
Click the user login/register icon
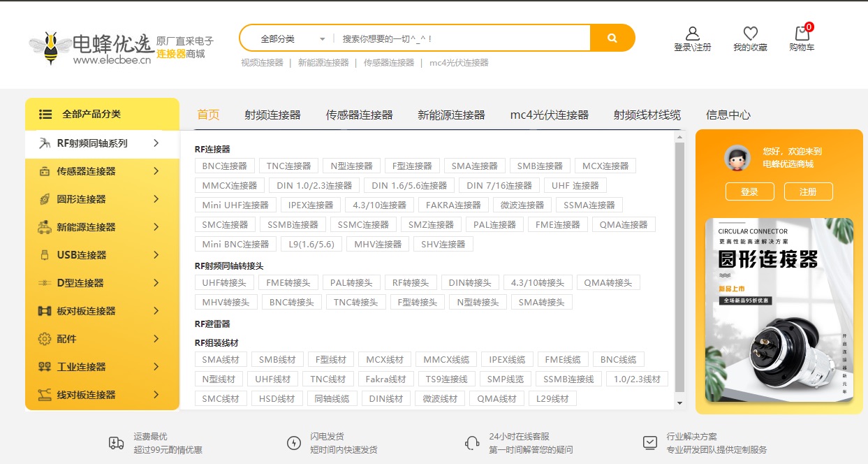point(692,33)
